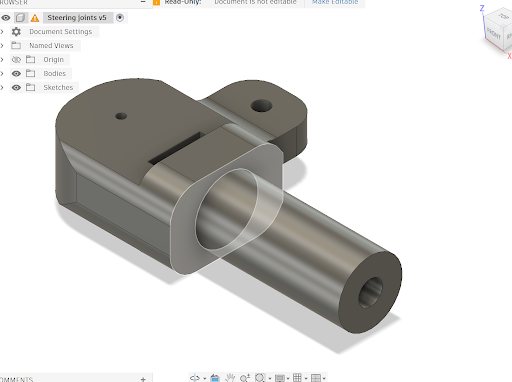Select the Origin label in browser
Viewport: 512px width, 382px height.
tap(53, 60)
